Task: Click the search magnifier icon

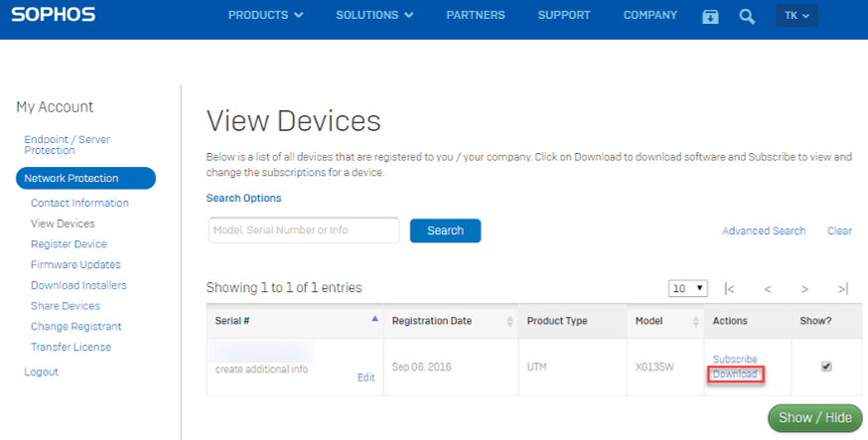Action: pos(747,16)
